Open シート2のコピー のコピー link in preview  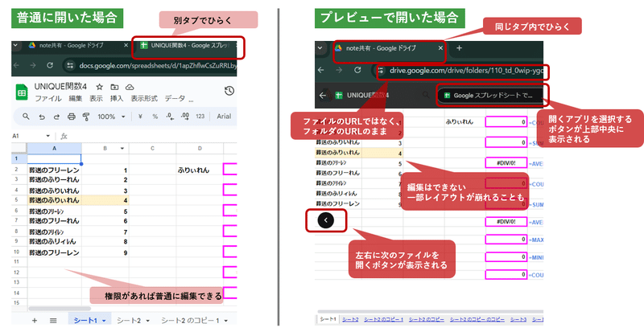[x=477, y=319]
